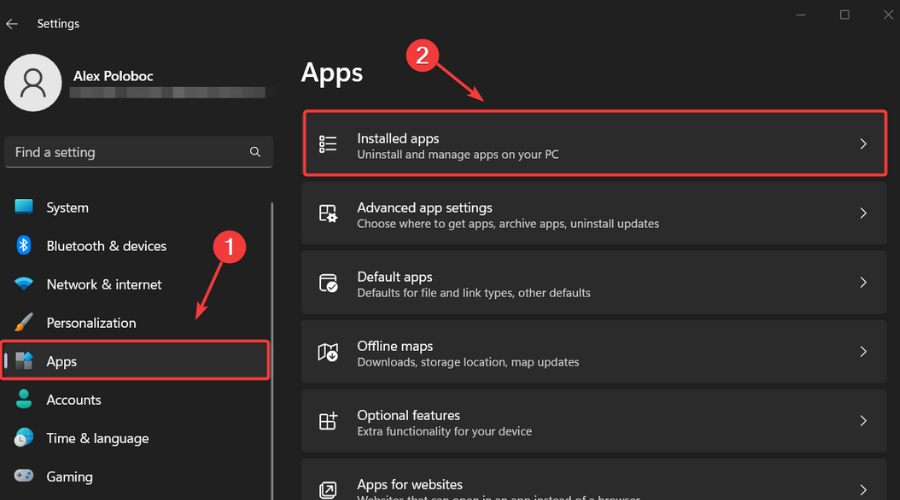The image size is (900, 500).
Task: Maximize the Settings window
Action: (844, 14)
